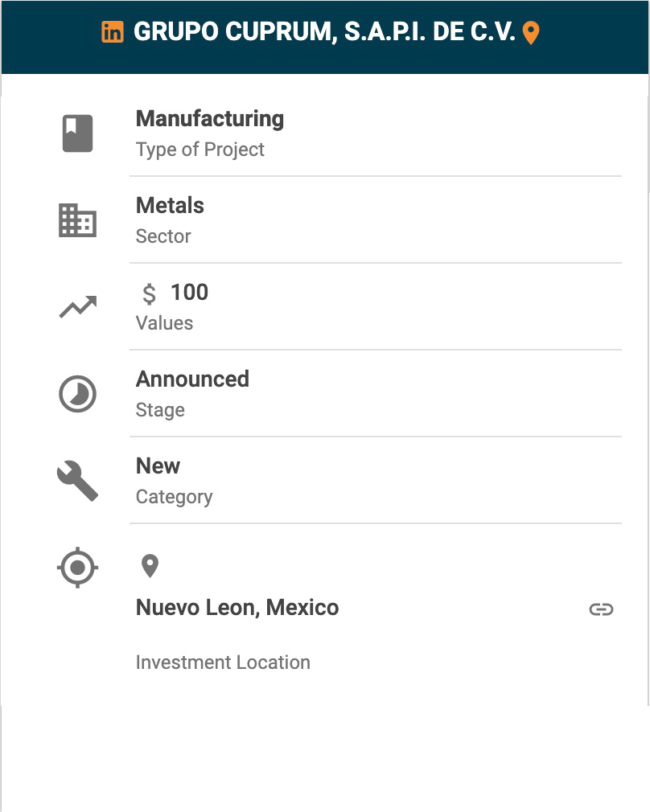
Task: Click the wrench Category icon
Action: point(78,481)
